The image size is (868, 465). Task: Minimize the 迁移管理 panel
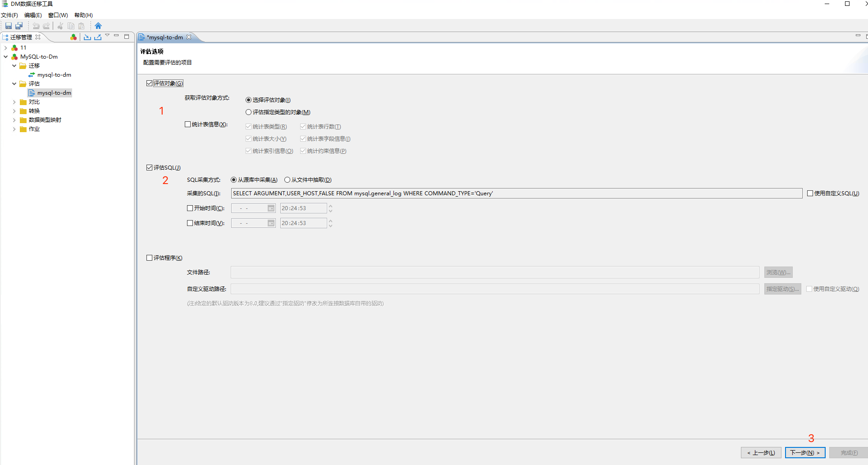pyautogui.click(x=116, y=36)
